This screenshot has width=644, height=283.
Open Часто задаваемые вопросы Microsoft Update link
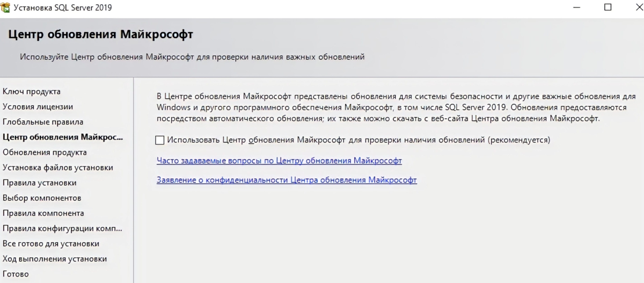[x=279, y=161]
